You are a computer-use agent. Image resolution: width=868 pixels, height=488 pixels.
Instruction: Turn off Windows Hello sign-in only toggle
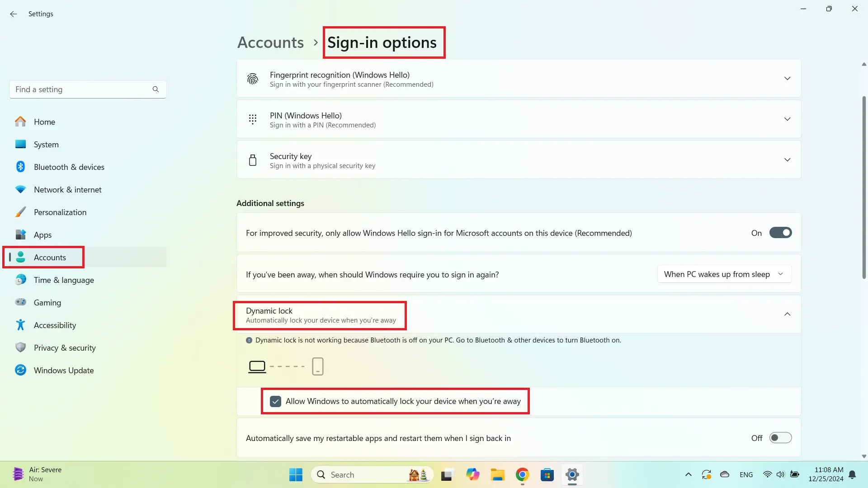click(780, 233)
